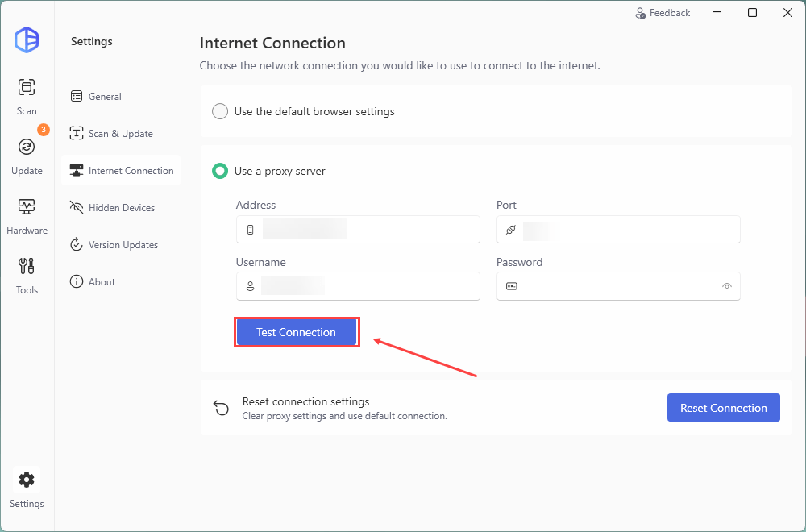806x532 pixels.
Task: Click the reset arrow icon
Action: [x=221, y=408]
